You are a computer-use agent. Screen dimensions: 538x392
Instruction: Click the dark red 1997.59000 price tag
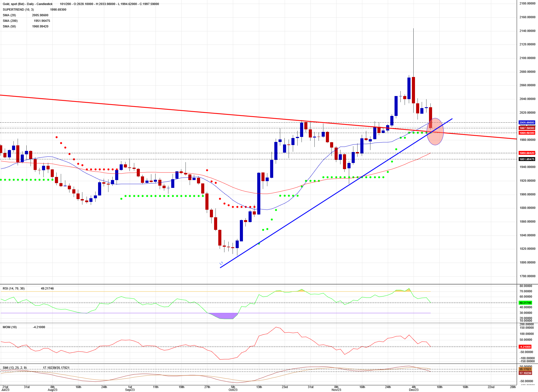[x=527, y=128]
